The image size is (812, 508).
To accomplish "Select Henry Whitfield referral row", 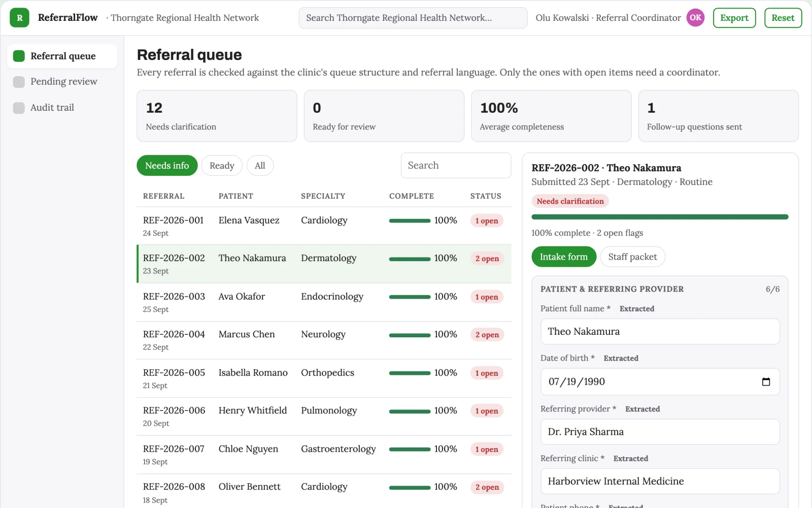I will [324, 417].
